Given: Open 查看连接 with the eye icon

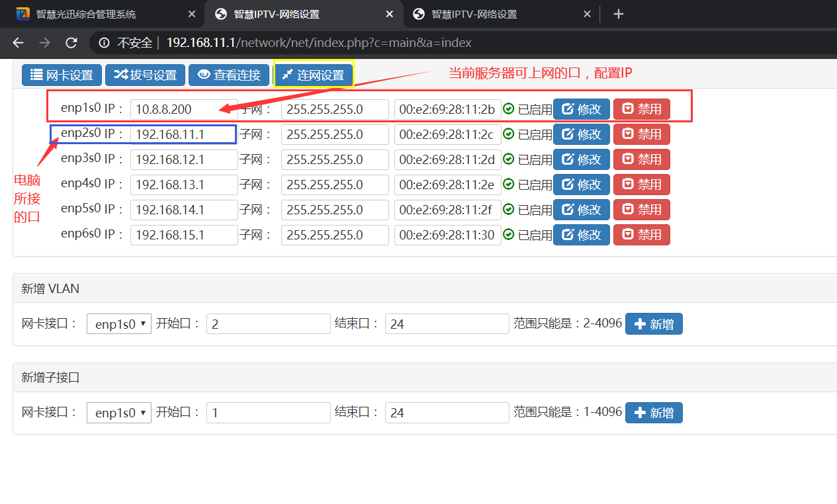Looking at the screenshot, I should [229, 75].
